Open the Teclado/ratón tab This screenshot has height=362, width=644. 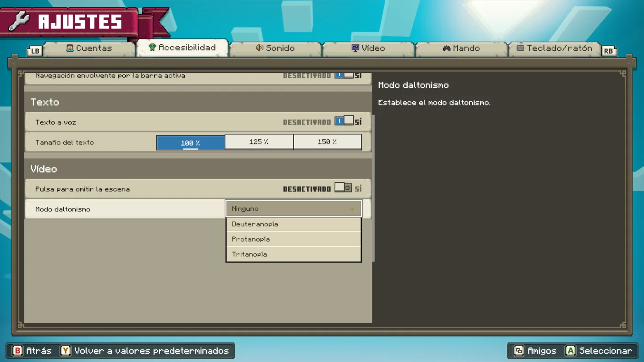[x=555, y=48]
